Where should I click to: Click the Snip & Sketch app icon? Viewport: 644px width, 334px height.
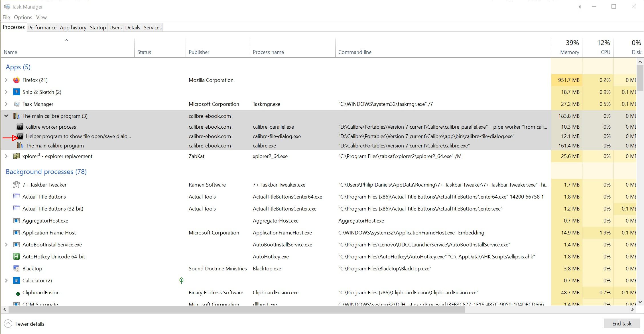[17, 92]
